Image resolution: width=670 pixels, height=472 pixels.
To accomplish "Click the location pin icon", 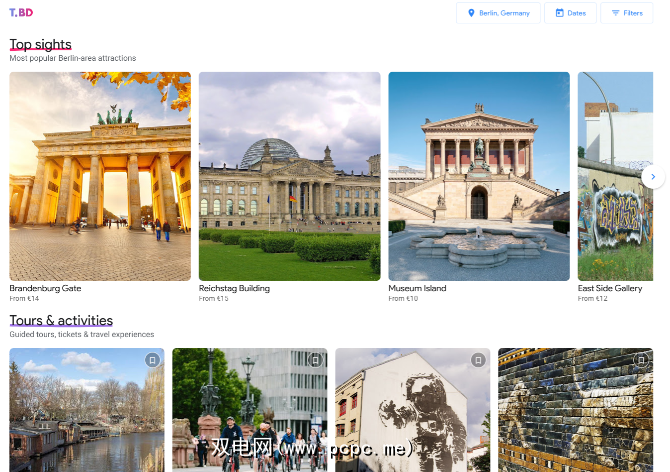I will (x=471, y=13).
